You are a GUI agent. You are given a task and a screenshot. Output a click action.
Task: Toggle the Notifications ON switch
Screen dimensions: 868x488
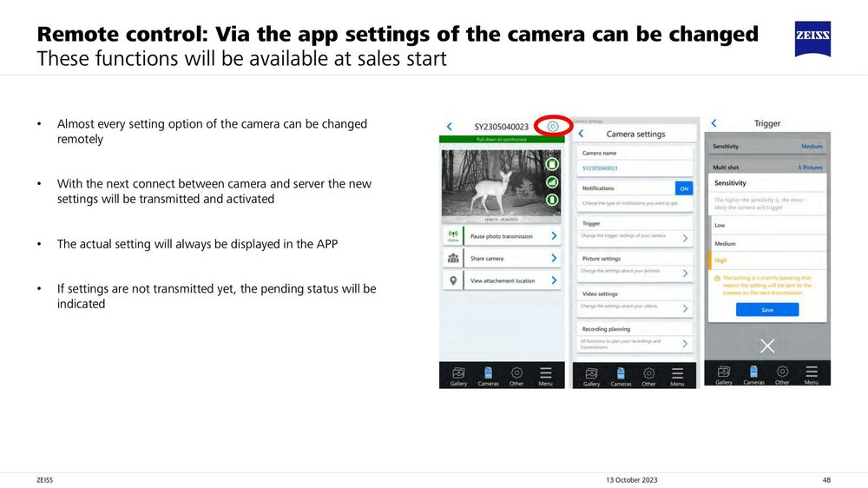click(x=684, y=188)
